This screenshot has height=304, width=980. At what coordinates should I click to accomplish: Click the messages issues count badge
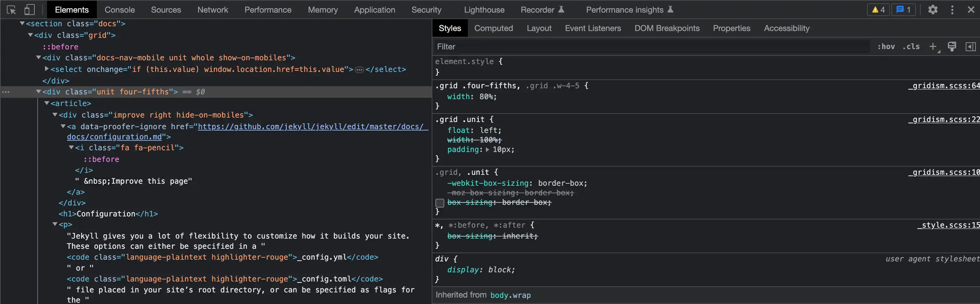click(x=903, y=10)
